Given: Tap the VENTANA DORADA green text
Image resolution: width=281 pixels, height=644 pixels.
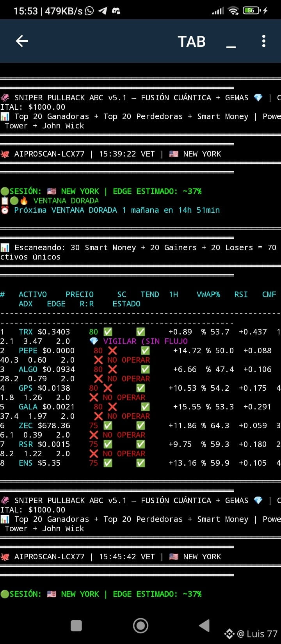Looking at the screenshot, I should (66, 201).
